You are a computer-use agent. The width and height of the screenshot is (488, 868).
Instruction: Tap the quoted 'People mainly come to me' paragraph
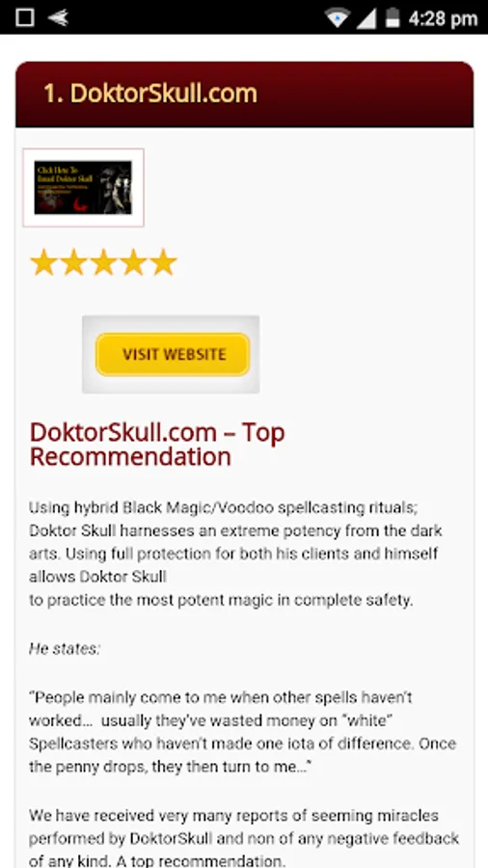click(242, 732)
